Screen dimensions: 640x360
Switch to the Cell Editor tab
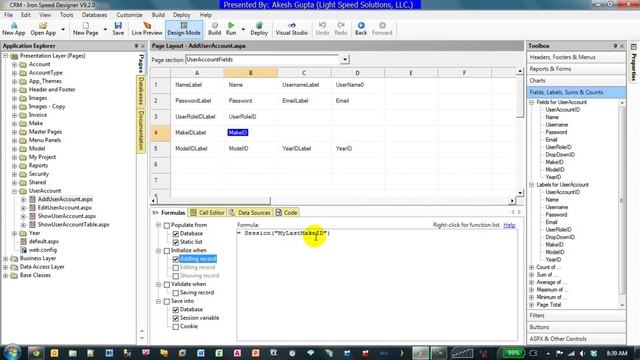pos(207,213)
